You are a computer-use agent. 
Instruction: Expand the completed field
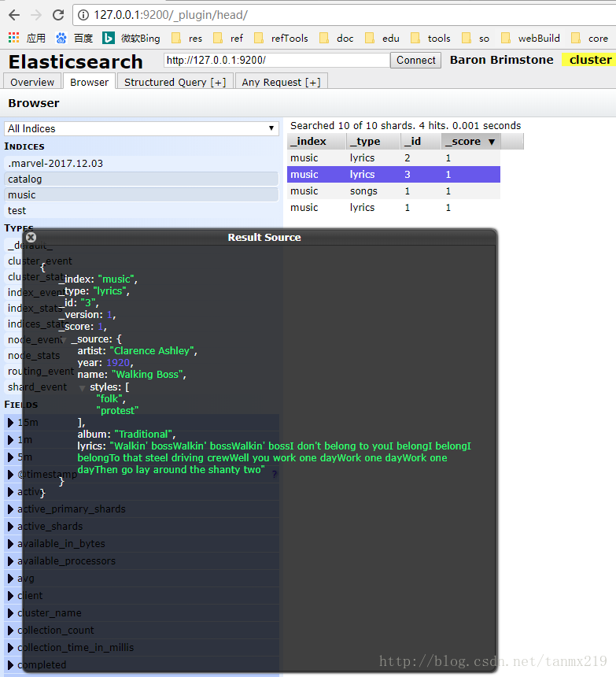(11, 664)
